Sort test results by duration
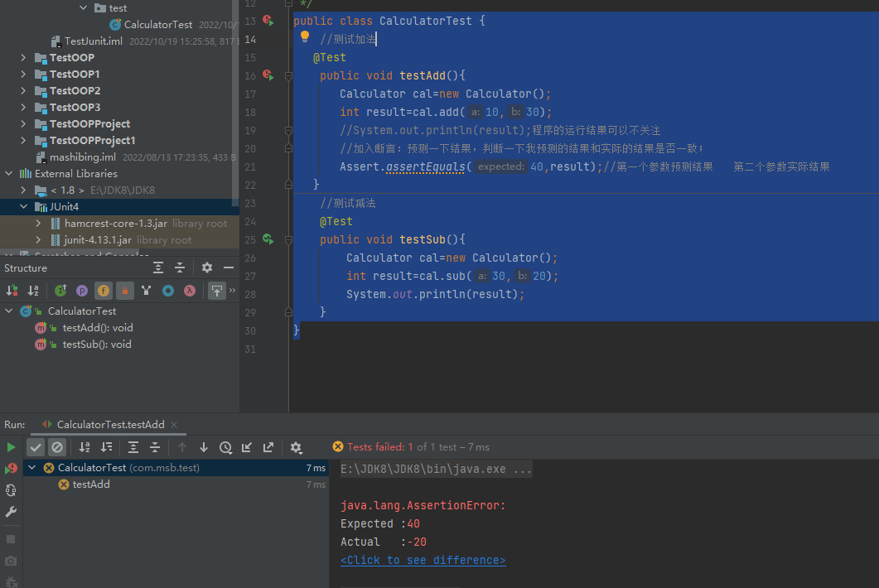Image resolution: width=879 pixels, height=588 pixels. (107, 447)
